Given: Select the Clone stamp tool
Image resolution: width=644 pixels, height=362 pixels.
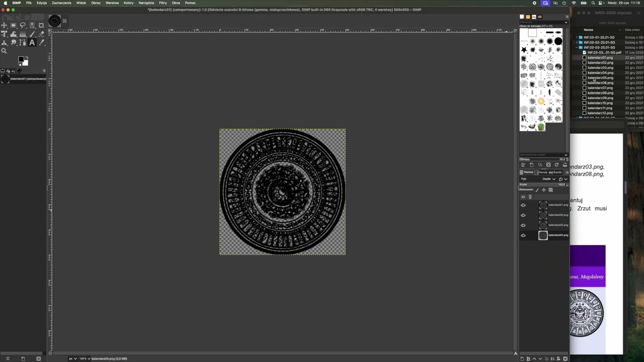Looking at the screenshot, I should [4, 43].
